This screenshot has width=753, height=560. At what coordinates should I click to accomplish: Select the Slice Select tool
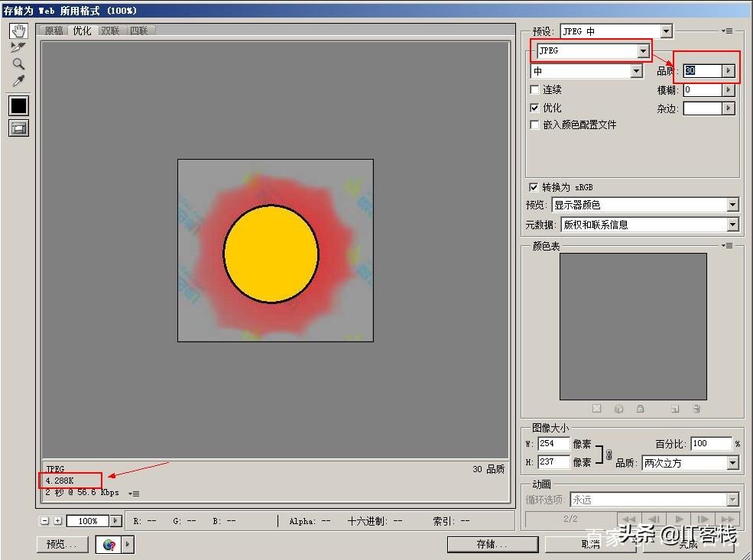pyautogui.click(x=18, y=47)
